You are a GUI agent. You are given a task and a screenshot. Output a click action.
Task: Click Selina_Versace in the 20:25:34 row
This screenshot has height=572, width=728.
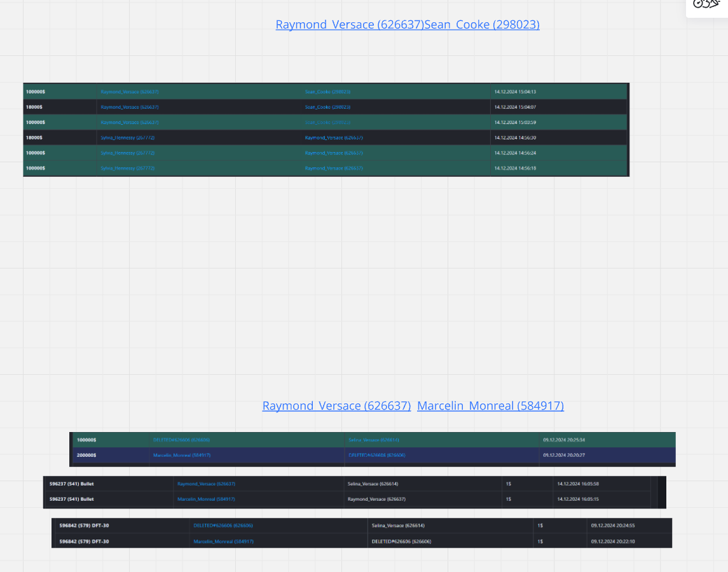374,440
